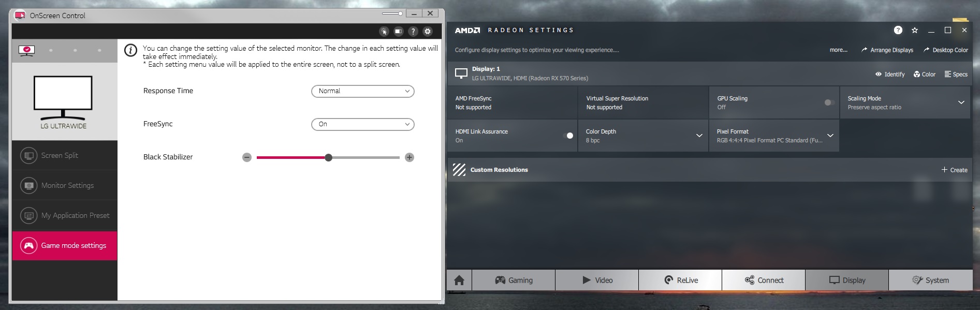Click the OnScreen Control title bar transparency slider
The height and width of the screenshot is (310, 980).
pos(392,13)
